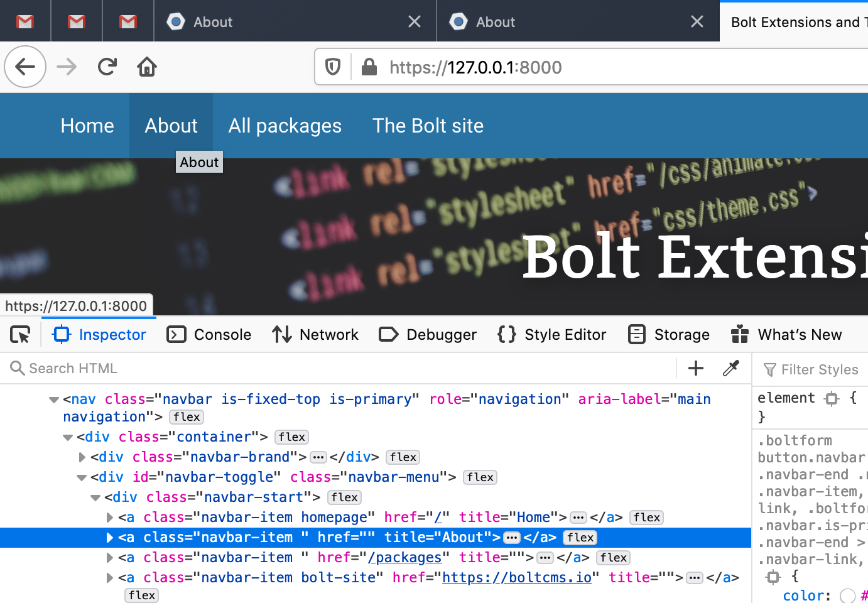Click the browser Forward arrow
Viewport: 868px width, 603px height.
(67, 67)
